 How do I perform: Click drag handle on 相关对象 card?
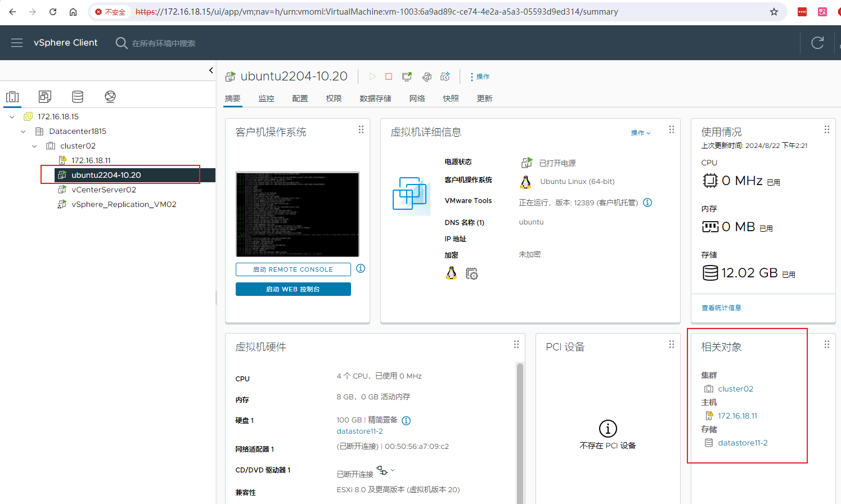click(827, 344)
